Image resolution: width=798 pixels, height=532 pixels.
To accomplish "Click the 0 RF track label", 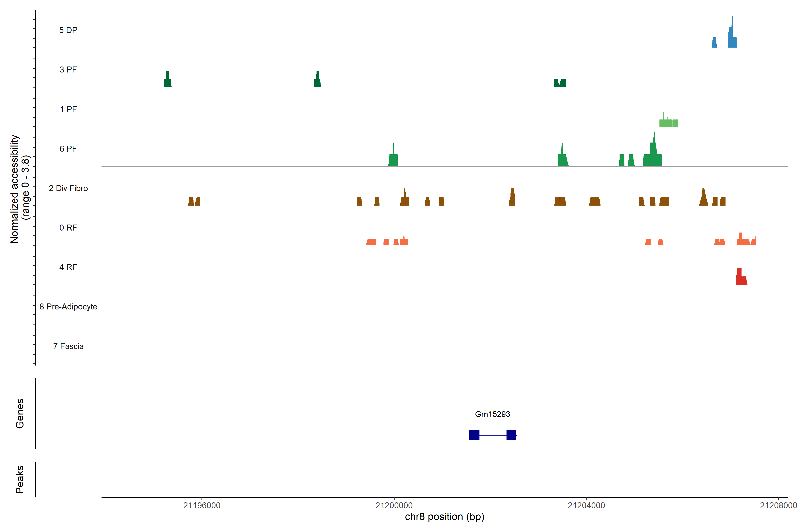I will coord(68,228).
